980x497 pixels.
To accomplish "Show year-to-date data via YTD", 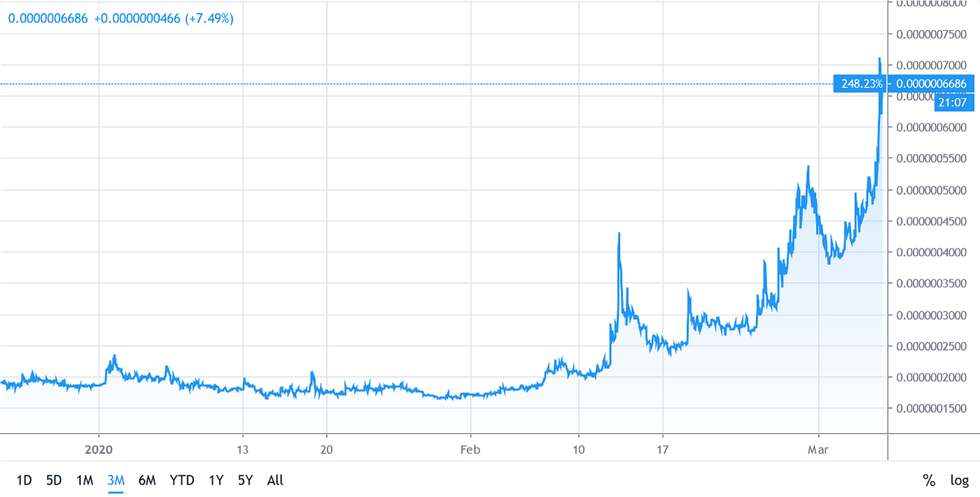I will point(181,481).
